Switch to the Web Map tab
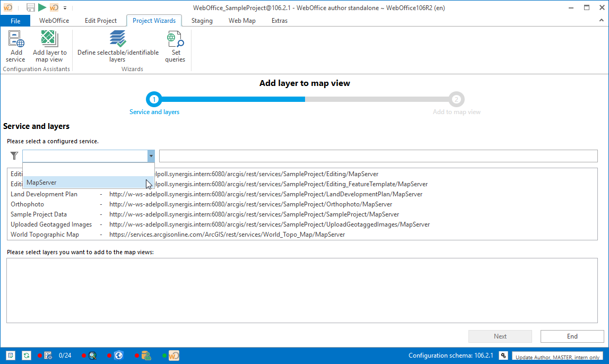The image size is (609, 364). [x=242, y=21]
